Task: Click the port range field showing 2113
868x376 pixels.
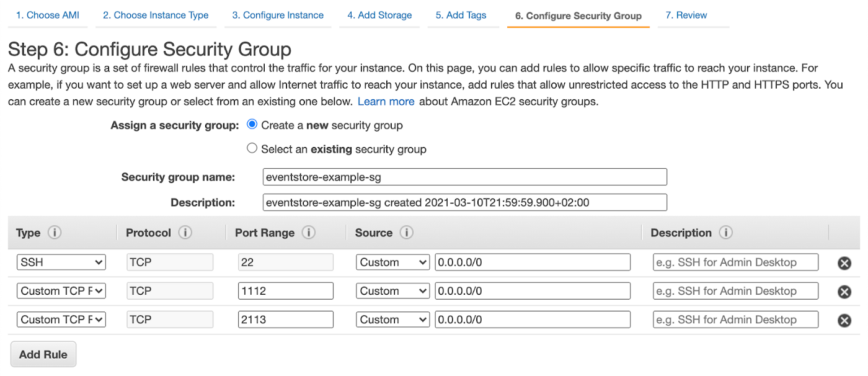Action: pyautogui.click(x=286, y=319)
